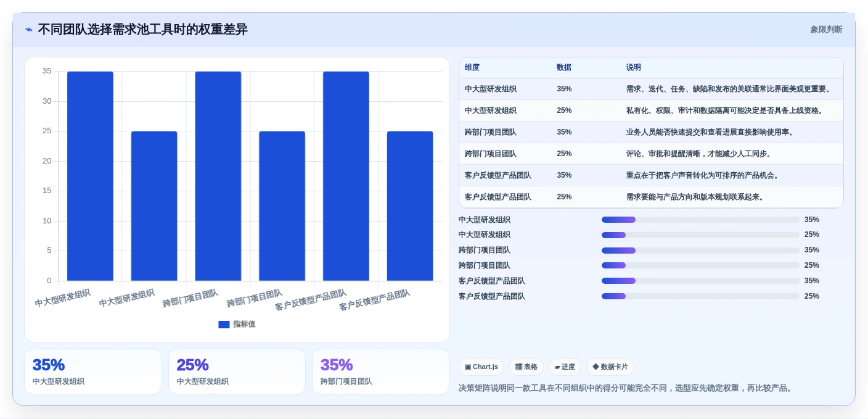Click the 跨部门项目团队 chart bar at 35
868x419 pixels.
coord(218,176)
